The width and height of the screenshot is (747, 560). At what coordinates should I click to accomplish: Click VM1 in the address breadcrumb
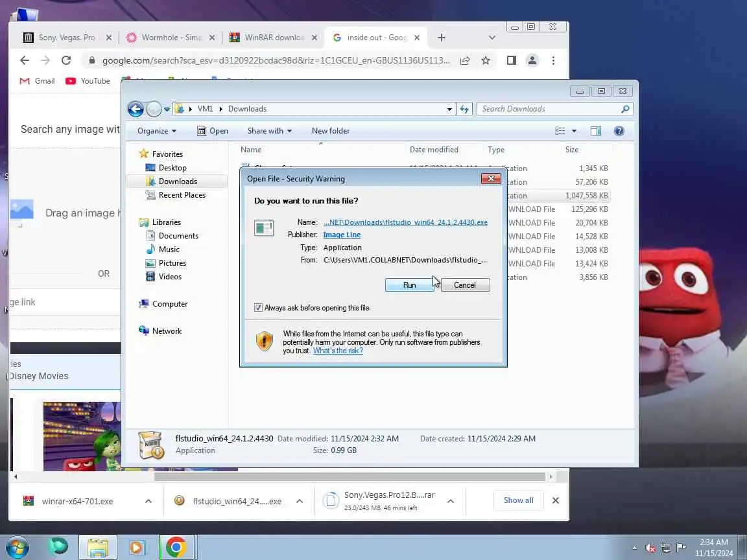pos(205,109)
